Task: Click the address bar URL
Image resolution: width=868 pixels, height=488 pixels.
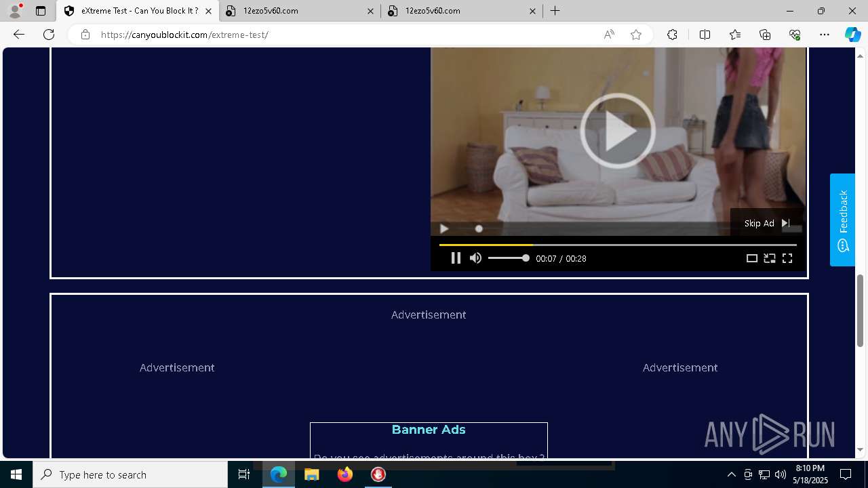Action: 184,35
